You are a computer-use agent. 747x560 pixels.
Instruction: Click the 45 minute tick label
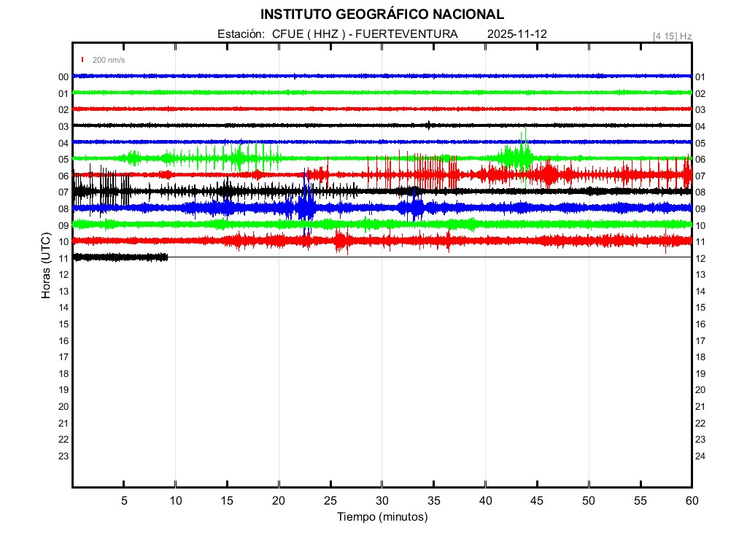536,500
